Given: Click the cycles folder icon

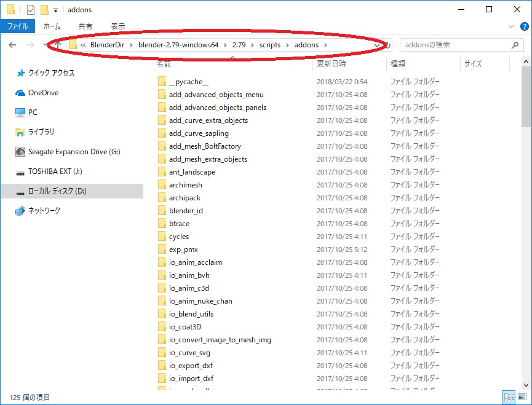Looking at the screenshot, I should click(x=162, y=236).
